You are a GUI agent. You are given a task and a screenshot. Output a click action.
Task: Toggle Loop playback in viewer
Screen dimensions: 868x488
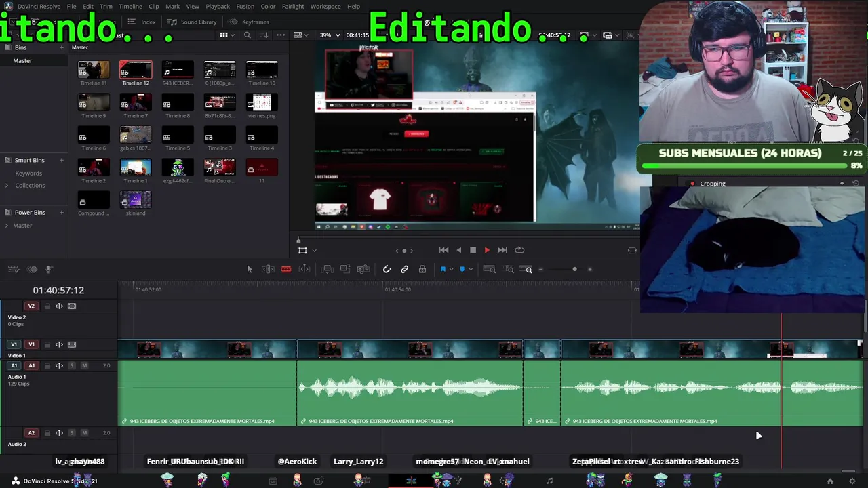(x=519, y=250)
